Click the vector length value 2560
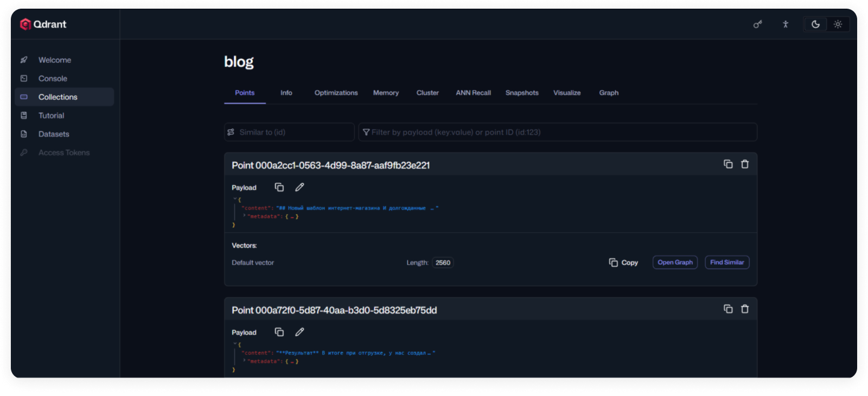The width and height of the screenshot is (868, 396). (x=443, y=263)
